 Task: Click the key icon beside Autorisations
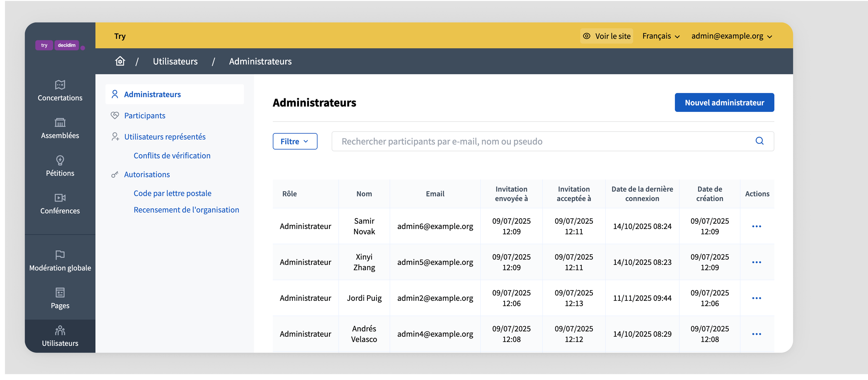(115, 174)
